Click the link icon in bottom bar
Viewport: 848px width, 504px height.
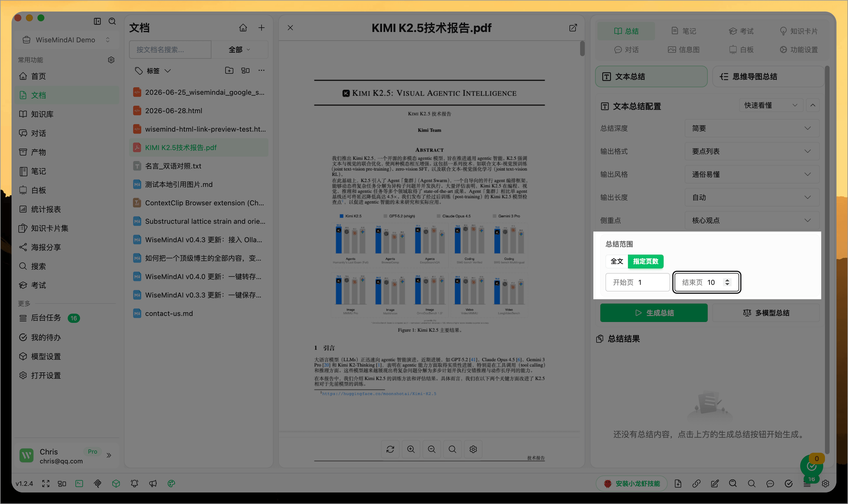[x=696, y=484]
